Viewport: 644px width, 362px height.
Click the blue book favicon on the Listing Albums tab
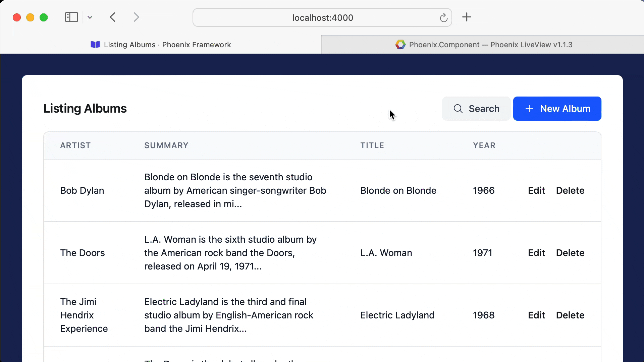point(95,45)
